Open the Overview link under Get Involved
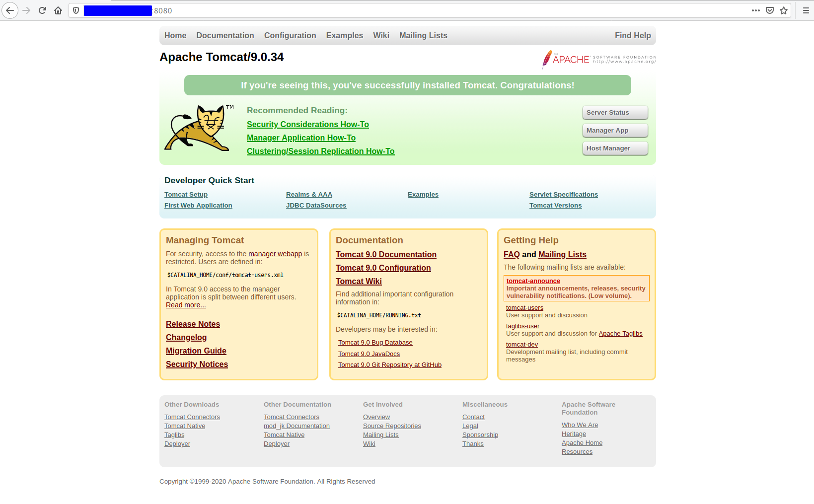This screenshot has height=504, width=814. click(x=376, y=417)
